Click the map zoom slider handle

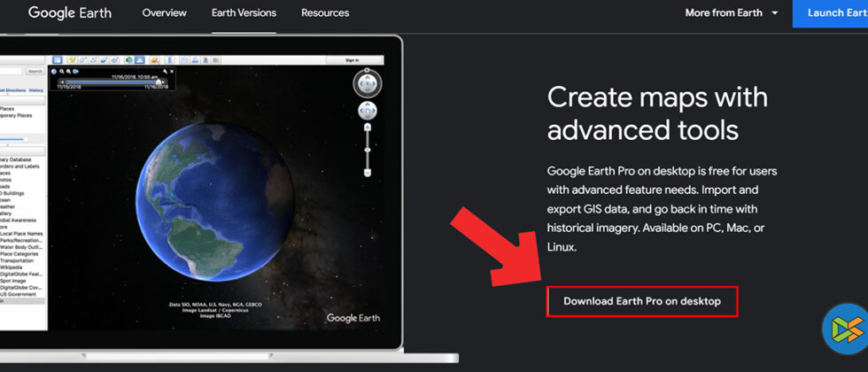point(367,150)
